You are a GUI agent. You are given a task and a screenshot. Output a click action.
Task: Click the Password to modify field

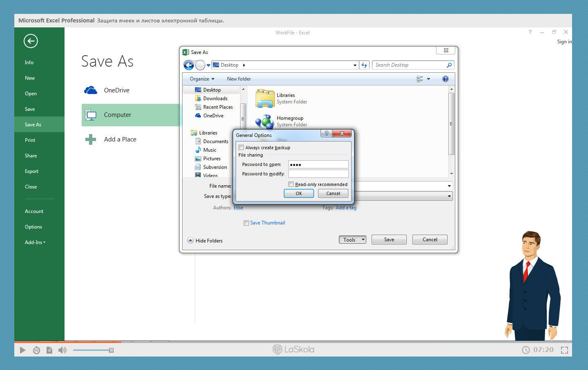318,174
